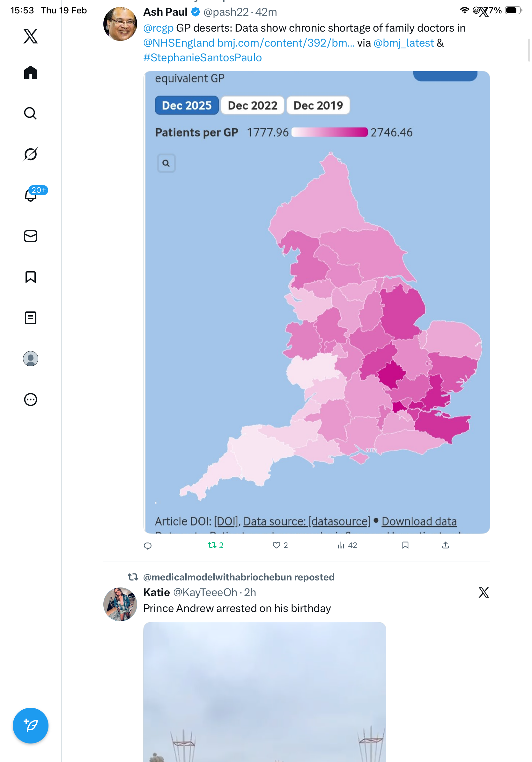Select the Dec 2025 map tab

click(x=187, y=106)
